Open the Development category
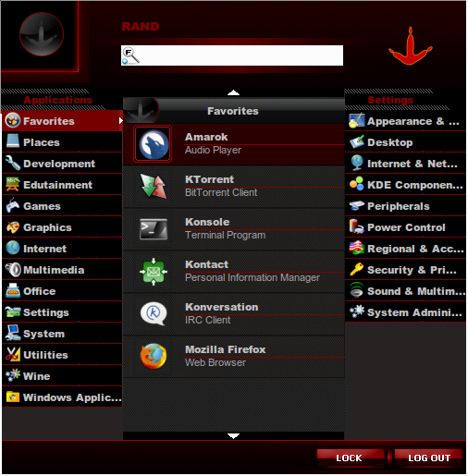This screenshot has width=468, height=476. (62, 164)
